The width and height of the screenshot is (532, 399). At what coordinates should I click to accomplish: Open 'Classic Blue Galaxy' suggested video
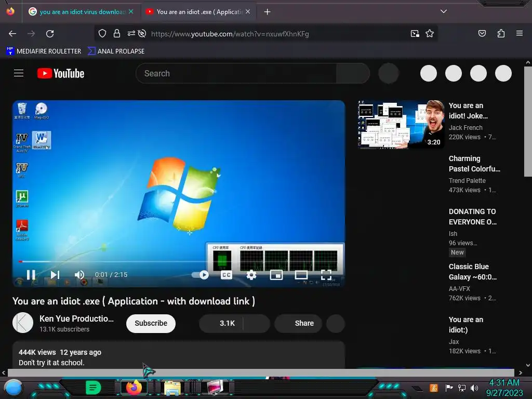tap(473, 272)
